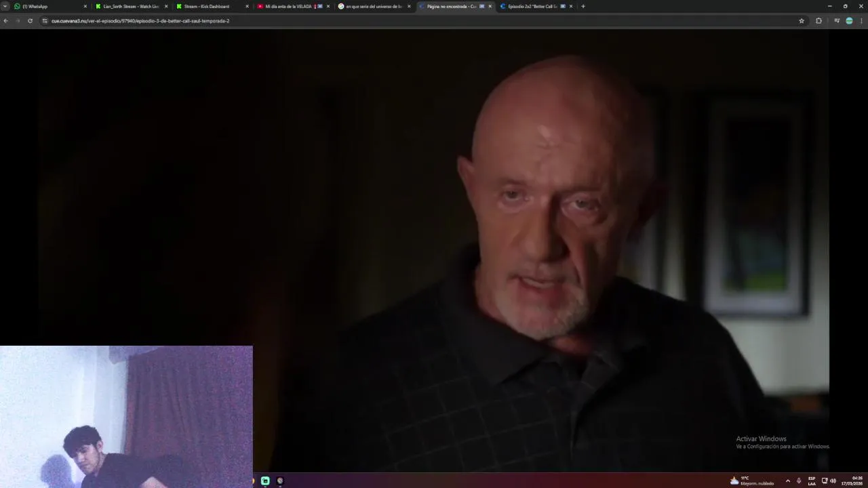Switch to Stream - Kick Dashboard tab
This screenshot has width=868, height=488.
point(207,6)
